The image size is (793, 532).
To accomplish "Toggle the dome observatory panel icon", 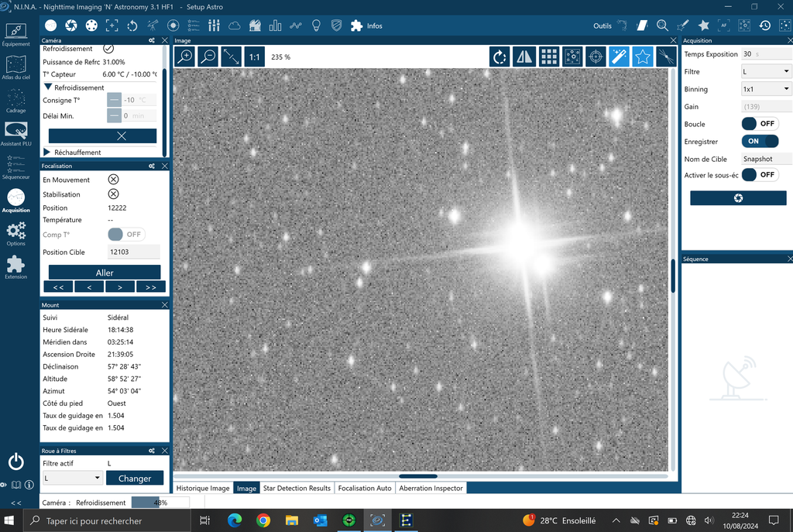I will tap(255, 26).
